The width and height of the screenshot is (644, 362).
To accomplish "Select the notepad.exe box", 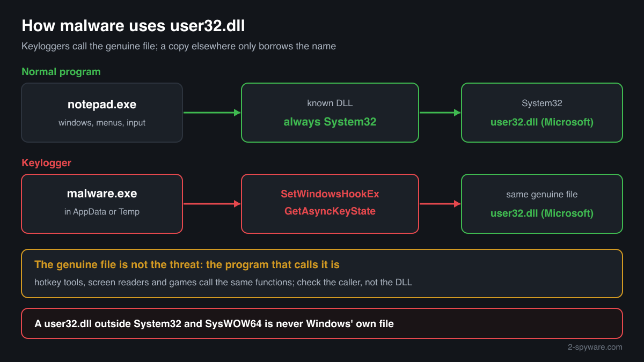I will (x=102, y=113).
